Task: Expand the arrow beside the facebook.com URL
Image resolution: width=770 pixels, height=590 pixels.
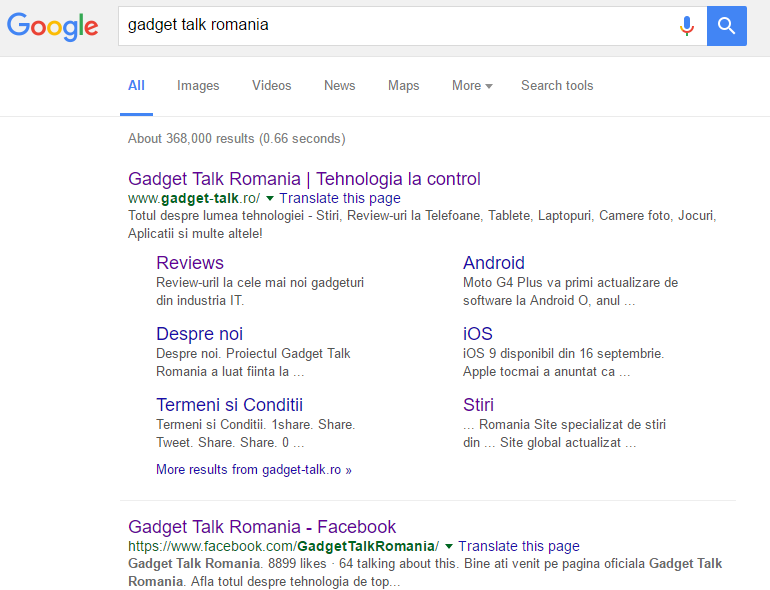Action: [449, 546]
